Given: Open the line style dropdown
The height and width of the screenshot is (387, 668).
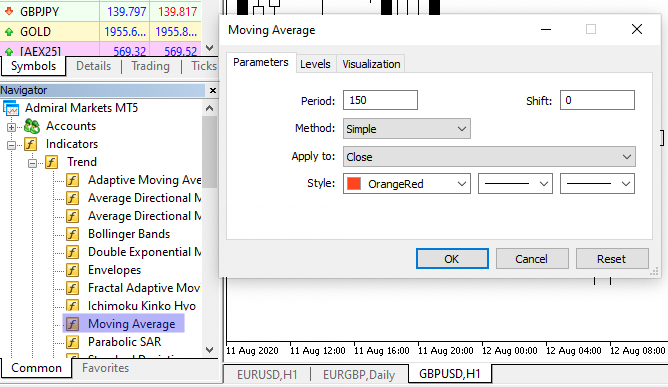Looking at the screenshot, I should [x=515, y=184].
